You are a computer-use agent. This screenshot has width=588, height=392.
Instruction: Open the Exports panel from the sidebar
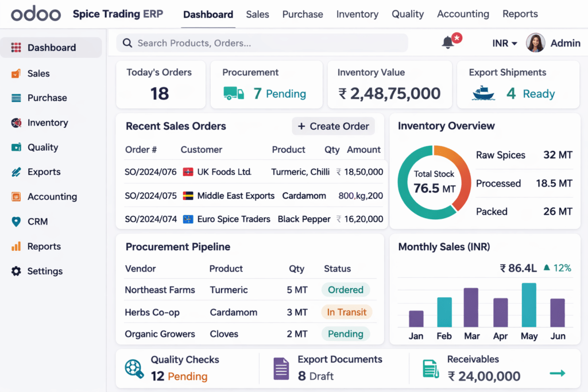[x=15, y=172]
